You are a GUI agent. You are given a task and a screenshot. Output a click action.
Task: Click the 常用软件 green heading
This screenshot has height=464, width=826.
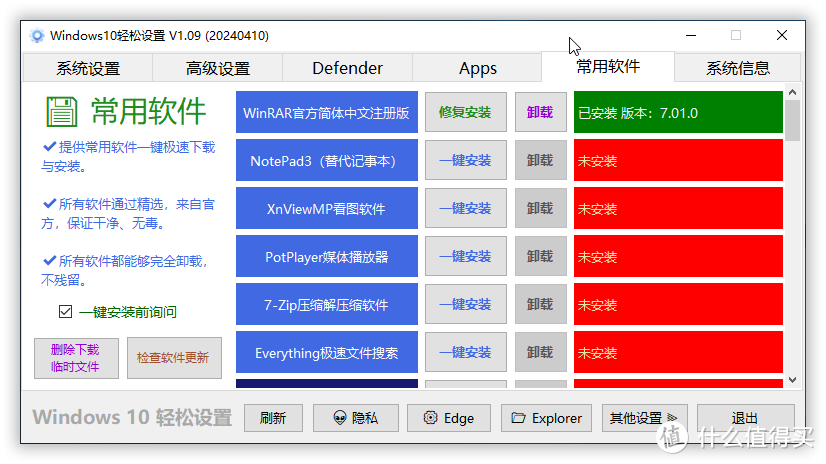click(149, 111)
